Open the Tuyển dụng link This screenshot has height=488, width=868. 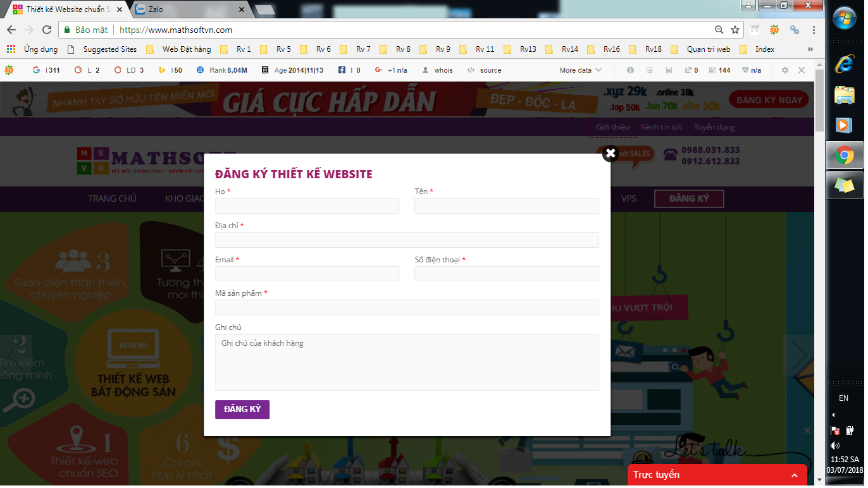point(714,127)
